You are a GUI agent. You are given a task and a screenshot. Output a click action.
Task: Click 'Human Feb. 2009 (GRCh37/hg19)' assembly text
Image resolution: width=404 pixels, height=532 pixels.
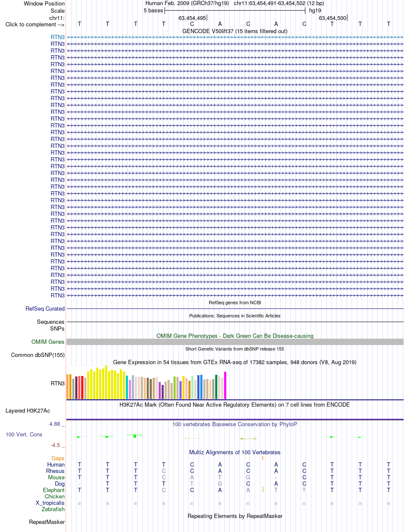click(x=187, y=3)
